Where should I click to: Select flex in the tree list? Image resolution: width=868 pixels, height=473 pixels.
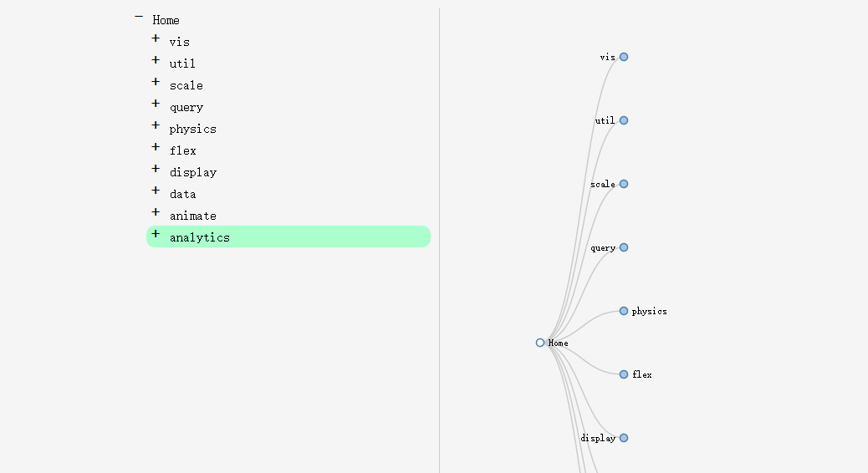pos(182,150)
